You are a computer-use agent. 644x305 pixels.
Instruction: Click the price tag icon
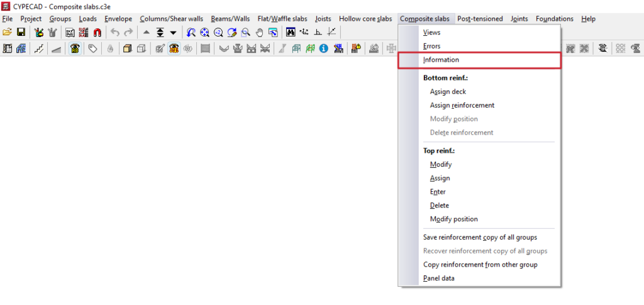93,49
